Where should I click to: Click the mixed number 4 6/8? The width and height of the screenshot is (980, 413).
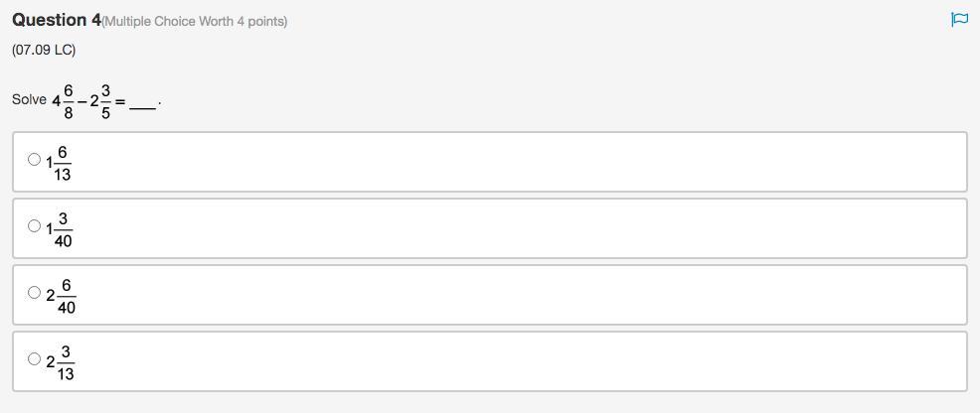(x=64, y=101)
